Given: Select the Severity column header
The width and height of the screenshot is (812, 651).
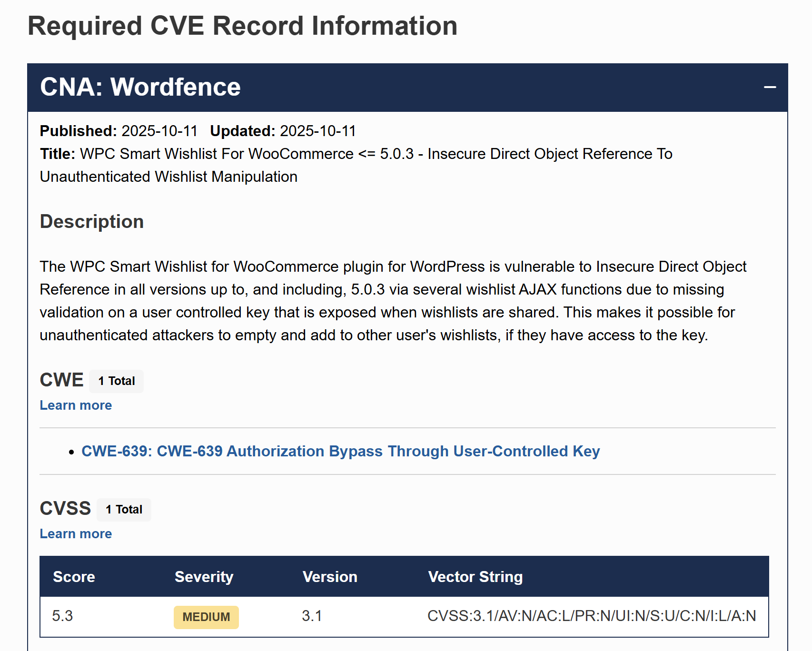Looking at the screenshot, I should (204, 577).
